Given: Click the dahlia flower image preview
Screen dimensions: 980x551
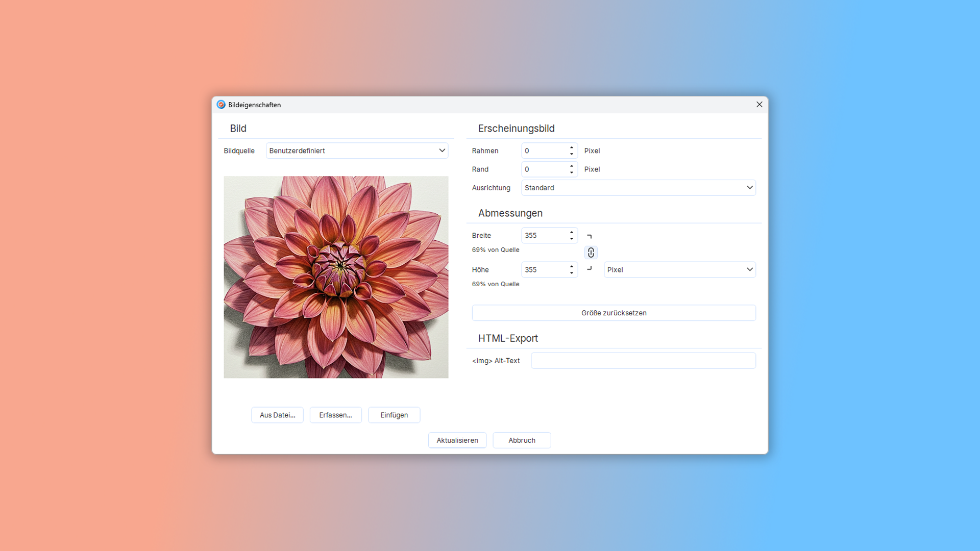Looking at the screenshot, I should tap(336, 277).
